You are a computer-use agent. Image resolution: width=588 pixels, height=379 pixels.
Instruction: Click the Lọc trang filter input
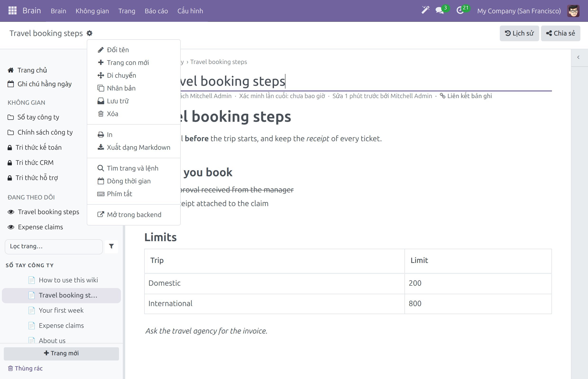click(54, 246)
